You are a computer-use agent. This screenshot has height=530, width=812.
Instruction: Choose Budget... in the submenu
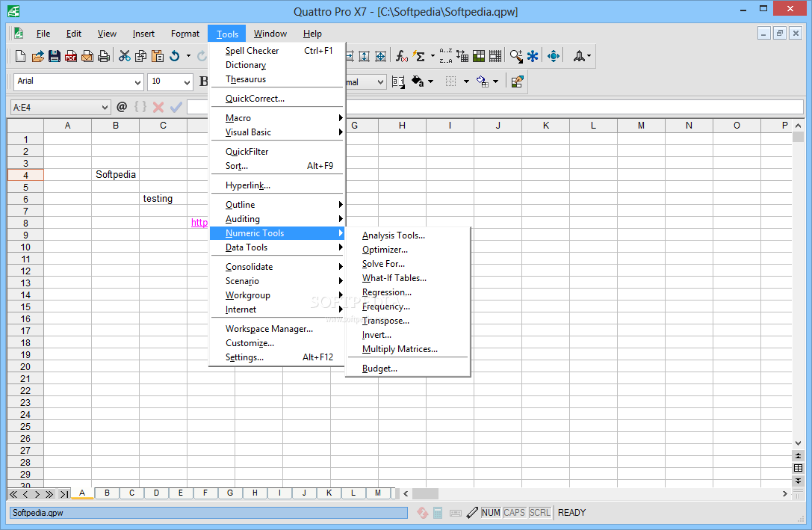point(408,369)
